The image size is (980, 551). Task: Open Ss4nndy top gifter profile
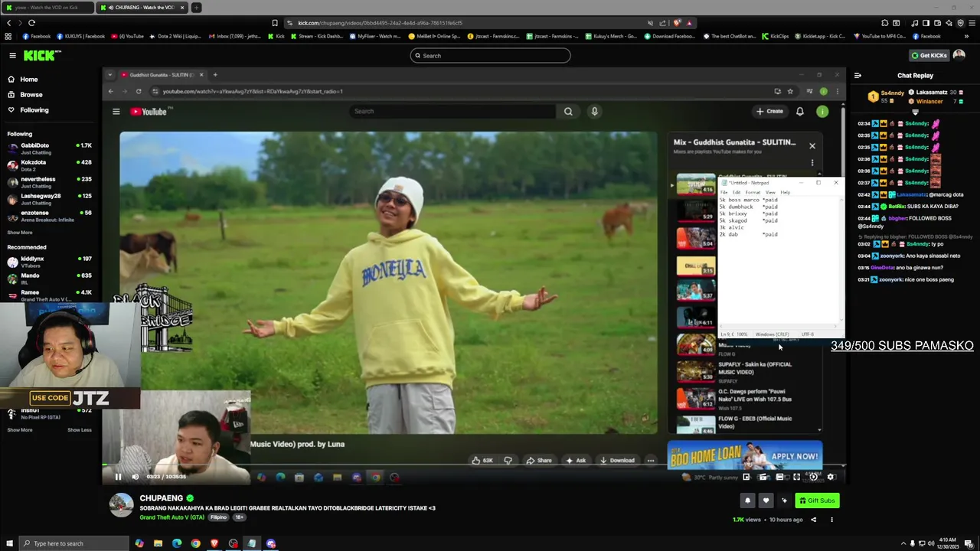pos(886,96)
